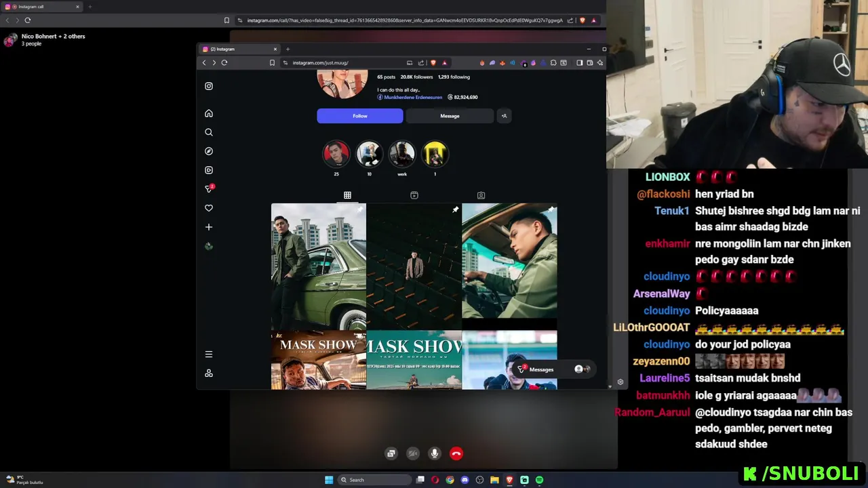
Task: Switch to the posts grid tab
Action: 347,195
